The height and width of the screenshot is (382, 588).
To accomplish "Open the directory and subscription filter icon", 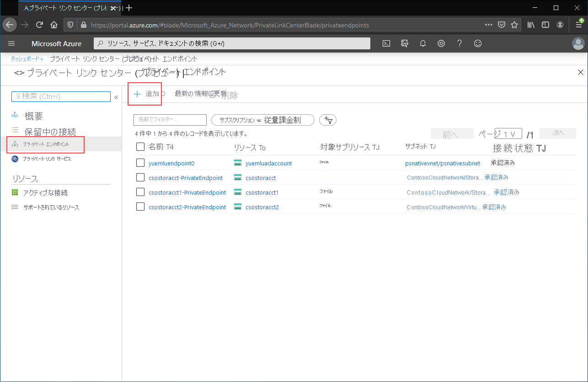I will tap(404, 43).
